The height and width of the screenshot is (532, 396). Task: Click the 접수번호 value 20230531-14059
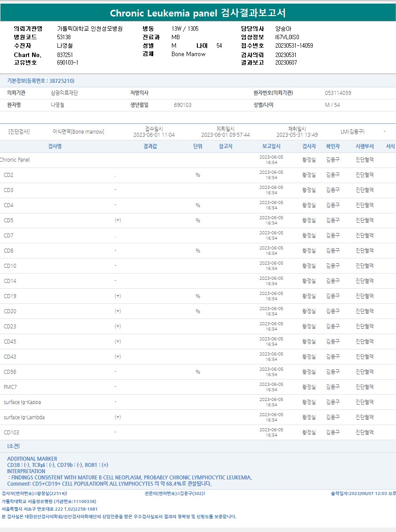(294, 45)
